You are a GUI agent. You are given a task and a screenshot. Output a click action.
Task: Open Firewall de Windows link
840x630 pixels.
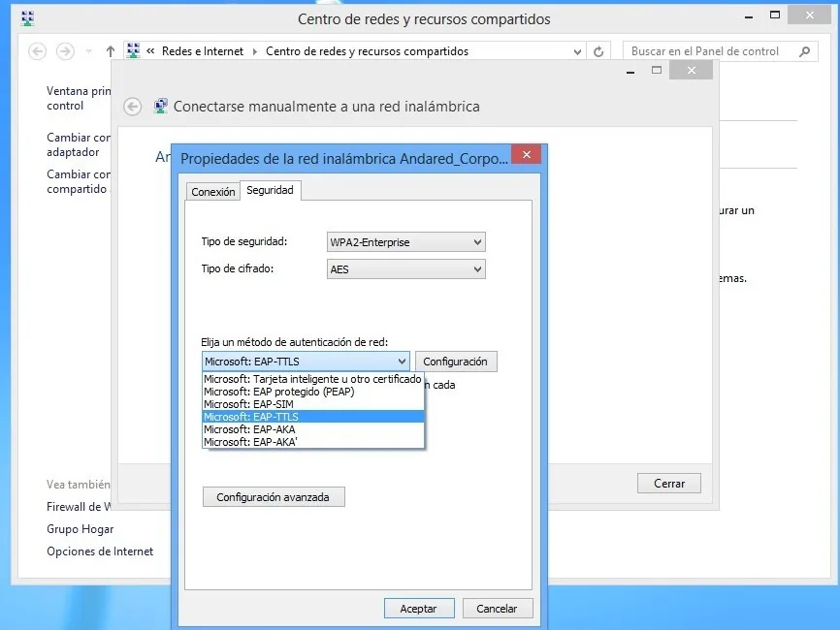click(x=79, y=506)
